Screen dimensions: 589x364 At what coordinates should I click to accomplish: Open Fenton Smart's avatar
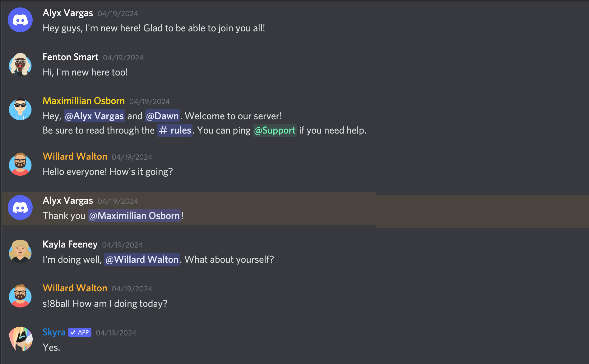pos(20,64)
